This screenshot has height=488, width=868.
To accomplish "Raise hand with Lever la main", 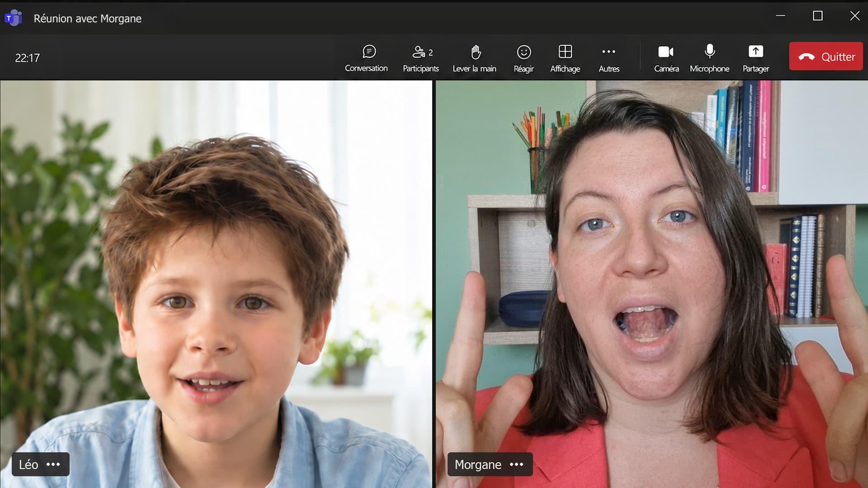I will click(474, 58).
